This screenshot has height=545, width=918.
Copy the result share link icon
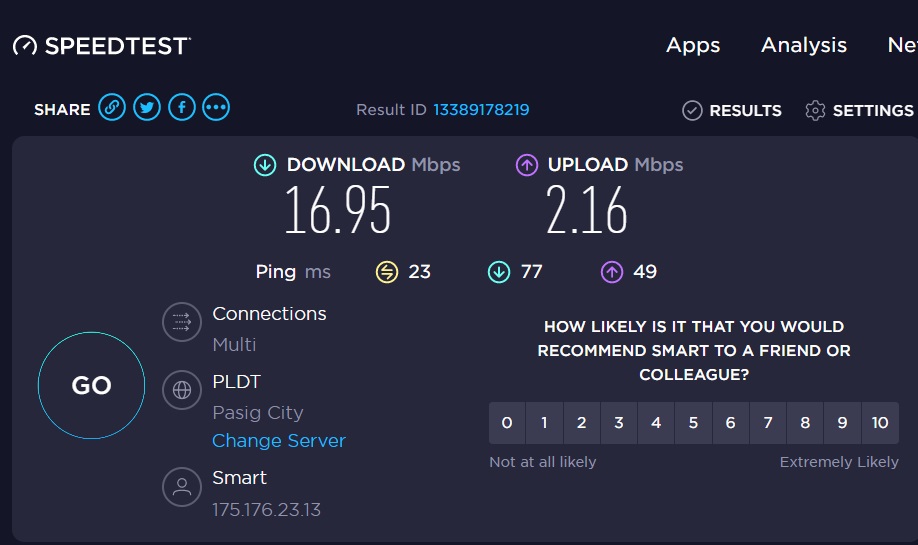tap(112, 108)
